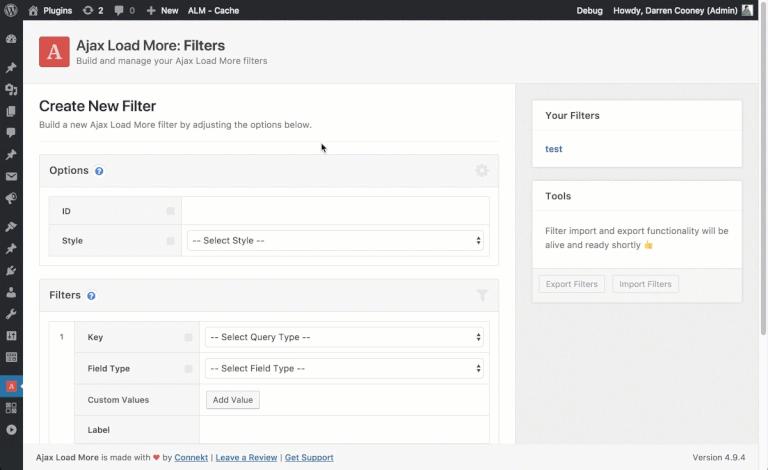The image size is (768, 470).
Task: Click the help icon next to Filters
Action: (x=91, y=296)
